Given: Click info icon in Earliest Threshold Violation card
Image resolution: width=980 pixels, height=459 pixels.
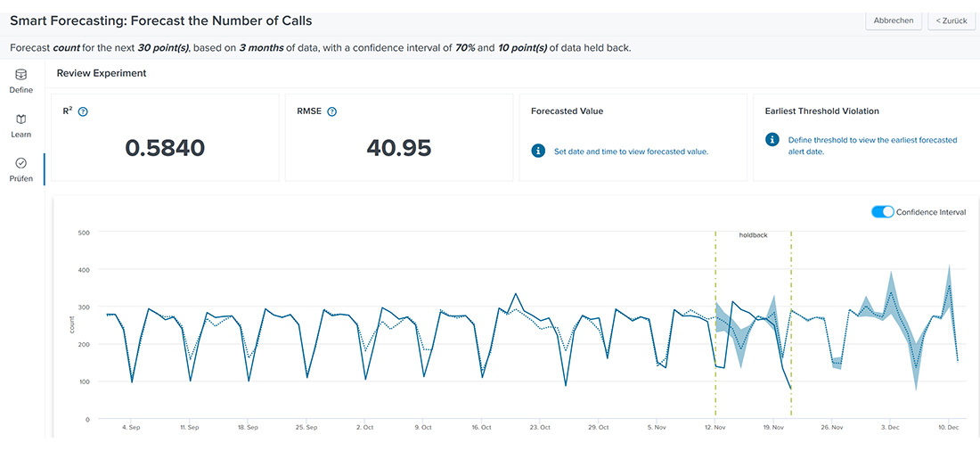Looking at the screenshot, I should (772, 141).
